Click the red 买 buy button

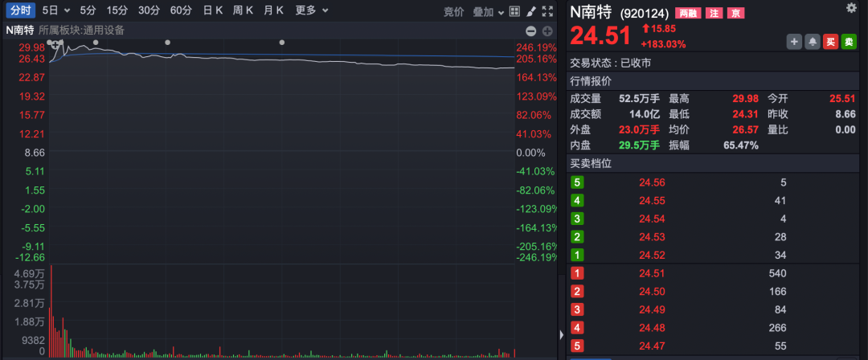pos(830,41)
